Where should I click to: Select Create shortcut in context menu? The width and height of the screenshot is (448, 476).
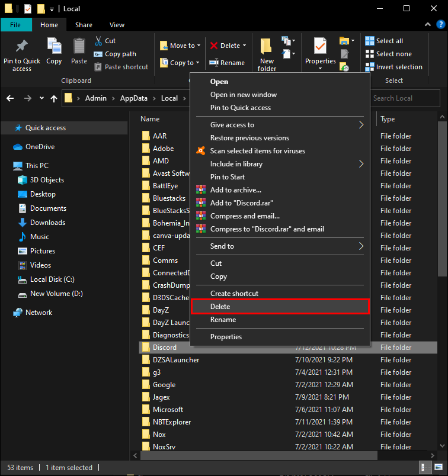pyautogui.click(x=280, y=294)
